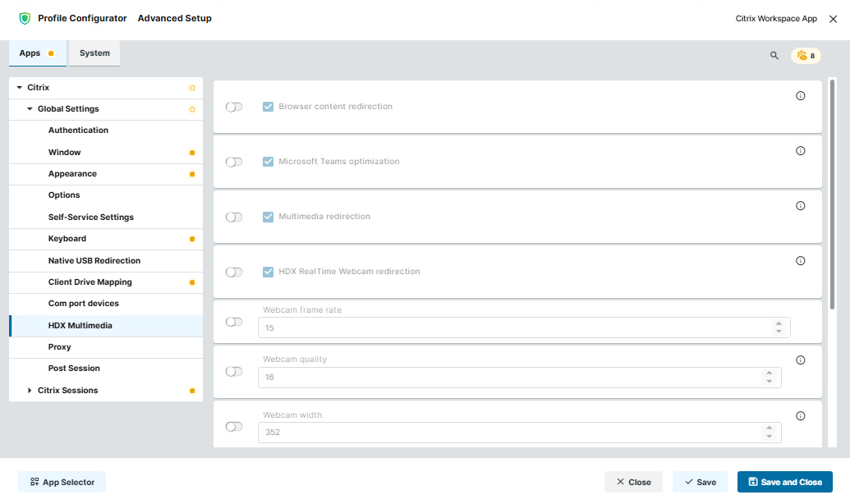Show info for Multimedia redirection
The height and width of the screenshot is (504, 850).
click(800, 206)
